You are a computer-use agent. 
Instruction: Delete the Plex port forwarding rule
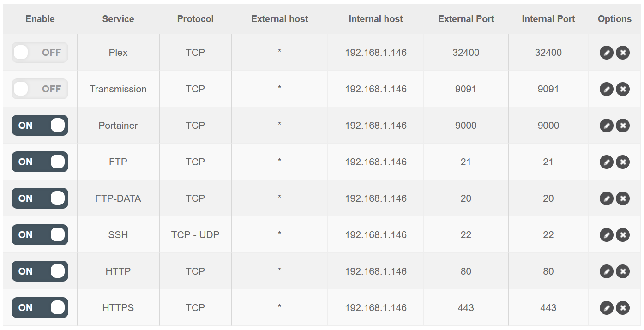tap(623, 53)
